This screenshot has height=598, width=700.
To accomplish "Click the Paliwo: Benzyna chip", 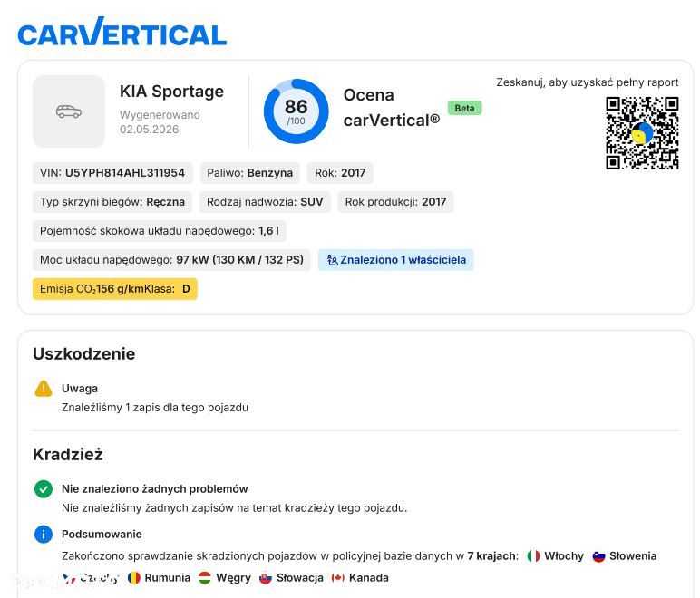I will tap(250, 173).
